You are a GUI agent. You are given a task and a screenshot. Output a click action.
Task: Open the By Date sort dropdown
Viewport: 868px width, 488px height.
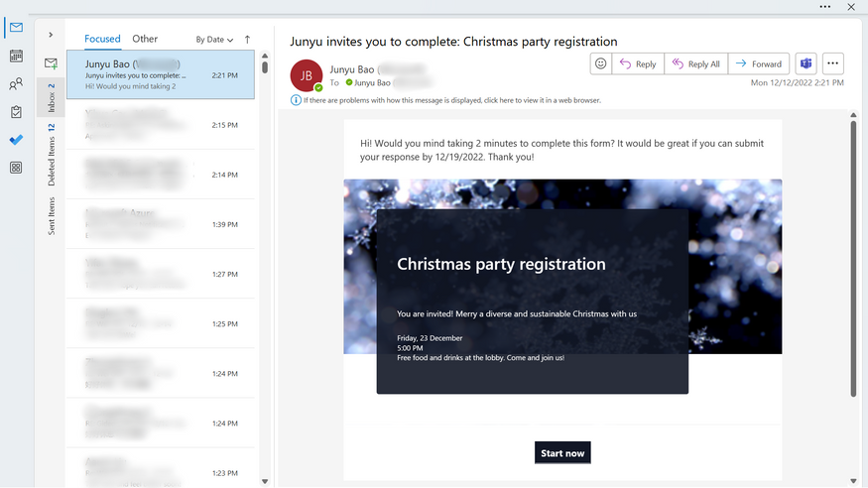[214, 40]
